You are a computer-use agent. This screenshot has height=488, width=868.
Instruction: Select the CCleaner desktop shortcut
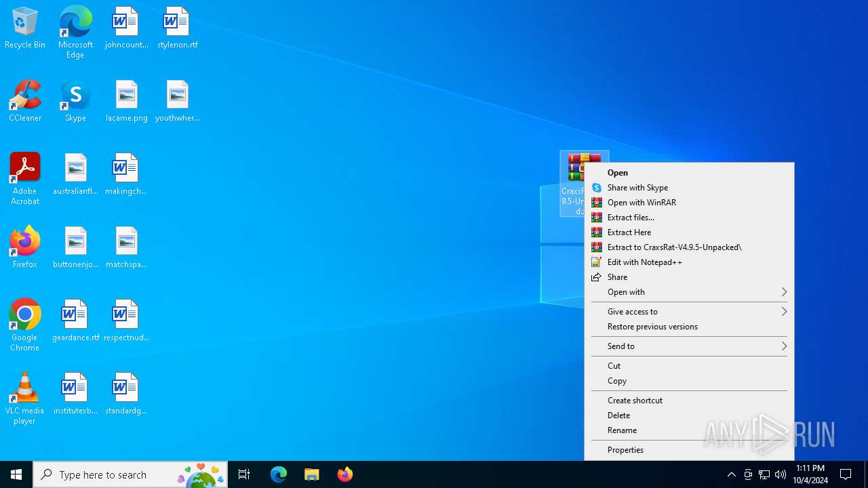tap(25, 101)
